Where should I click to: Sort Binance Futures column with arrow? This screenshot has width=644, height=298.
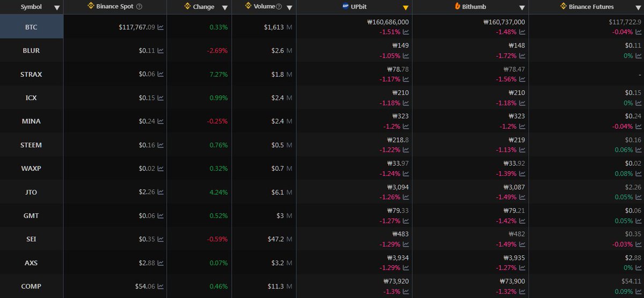tap(638, 8)
